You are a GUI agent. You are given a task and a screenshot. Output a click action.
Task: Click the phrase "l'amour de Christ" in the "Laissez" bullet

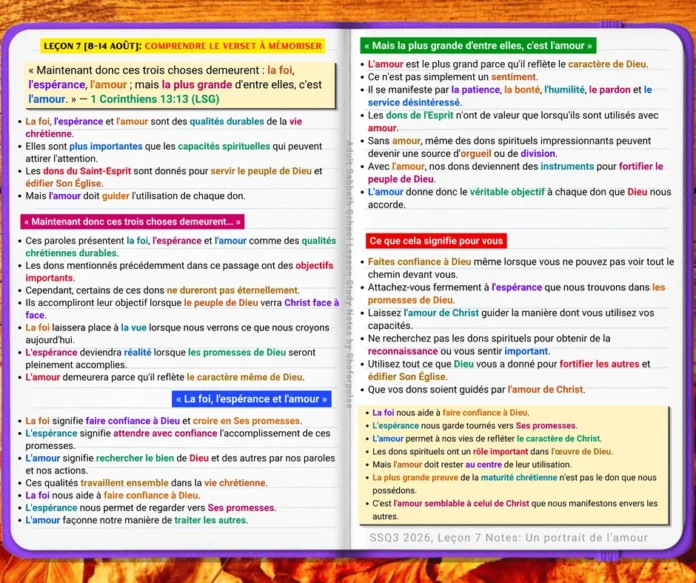(441, 313)
